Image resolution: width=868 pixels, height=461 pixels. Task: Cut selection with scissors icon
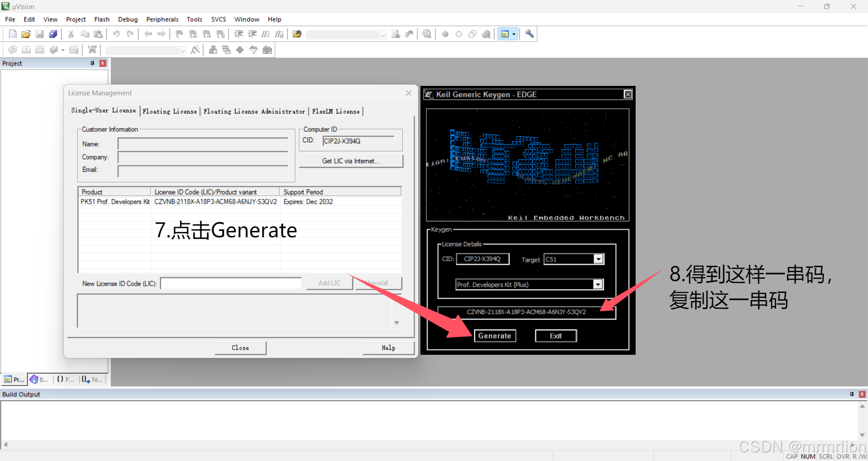point(71,34)
